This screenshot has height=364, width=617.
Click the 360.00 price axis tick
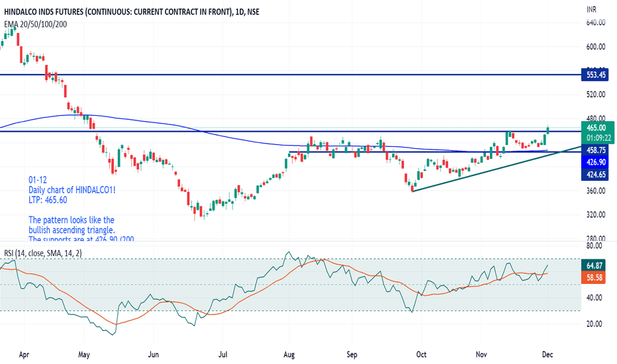[x=596, y=191]
